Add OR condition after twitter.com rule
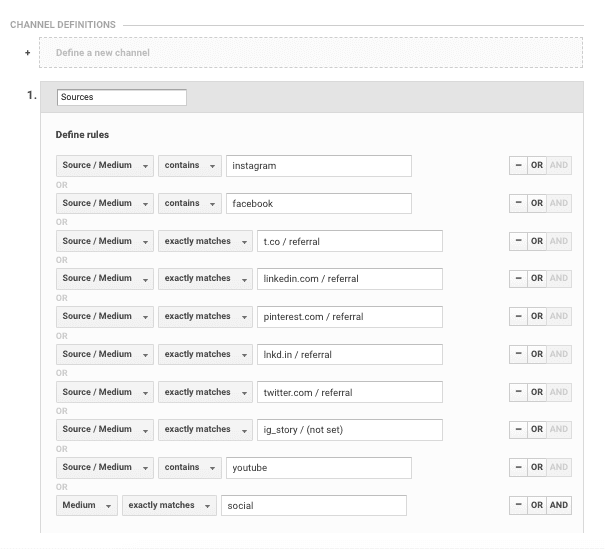The image size is (605, 549). click(x=537, y=392)
